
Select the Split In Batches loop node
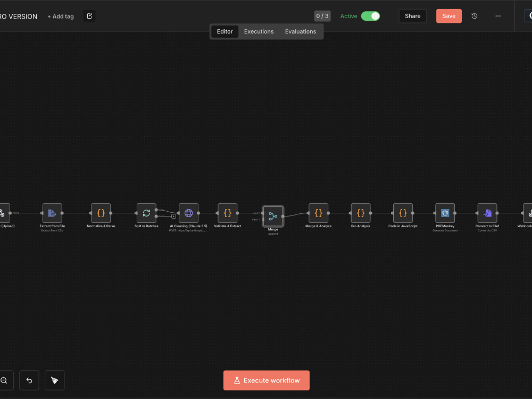[x=146, y=213]
